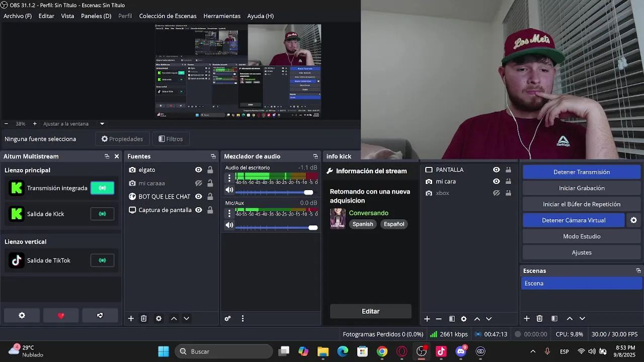Hide the mi cara source
Screen dimensions: 644x362
pos(496,182)
